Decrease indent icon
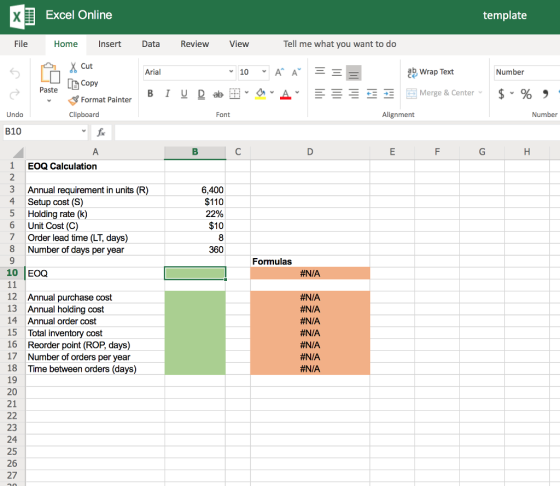The height and width of the screenshot is (486, 560). click(372, 94)
